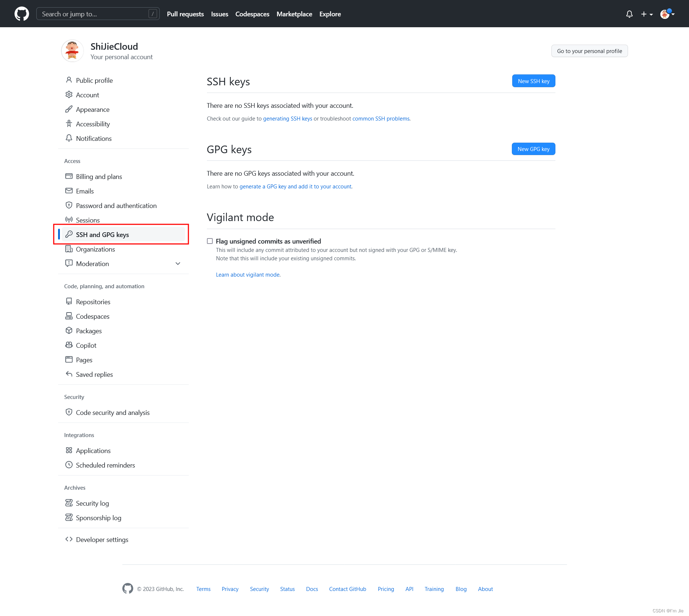Click the Organizations building icon
The height and width of the screenshot is (616, 689).
[x=69, y=249]
